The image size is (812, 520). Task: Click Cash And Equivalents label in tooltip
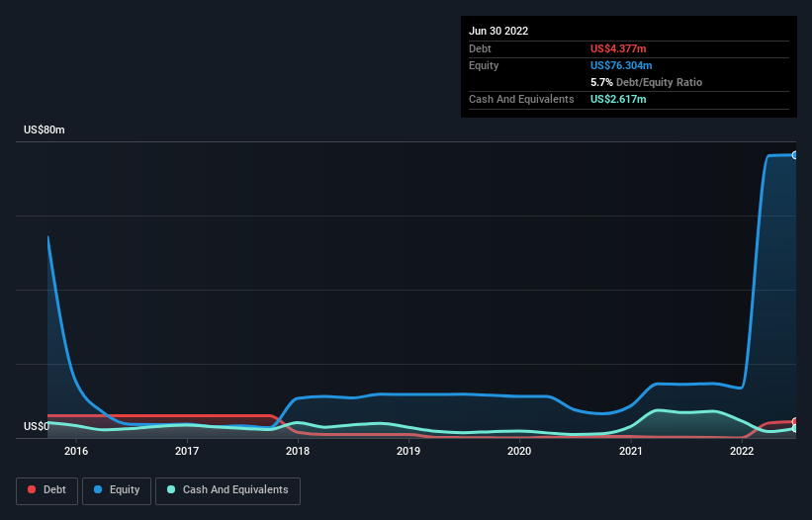521,99
